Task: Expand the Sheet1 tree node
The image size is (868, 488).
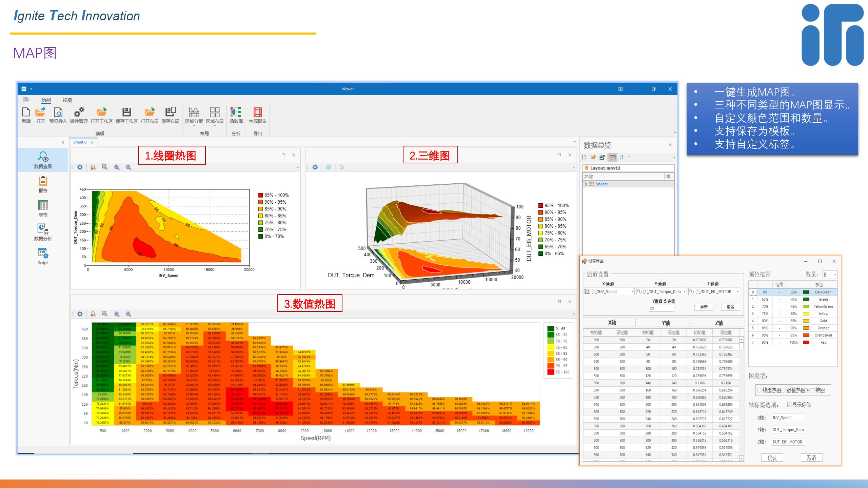Action: click(586, 184)
